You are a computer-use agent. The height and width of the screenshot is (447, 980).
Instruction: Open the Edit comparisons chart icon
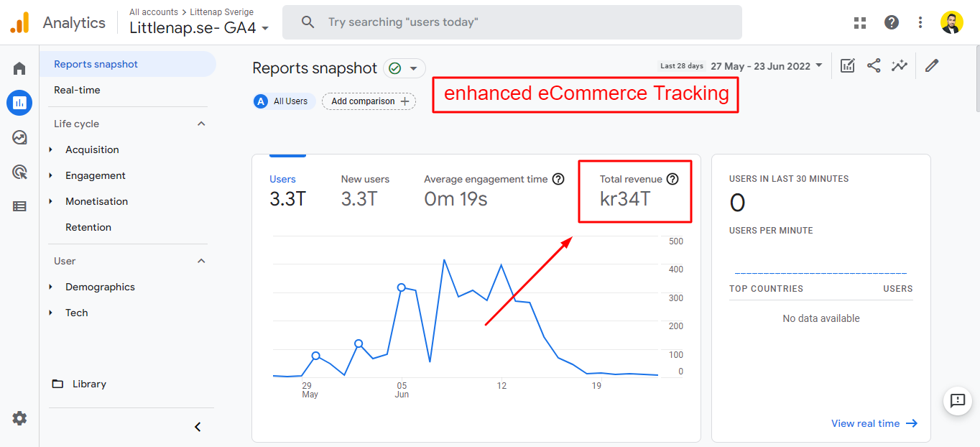click(848, 65)
